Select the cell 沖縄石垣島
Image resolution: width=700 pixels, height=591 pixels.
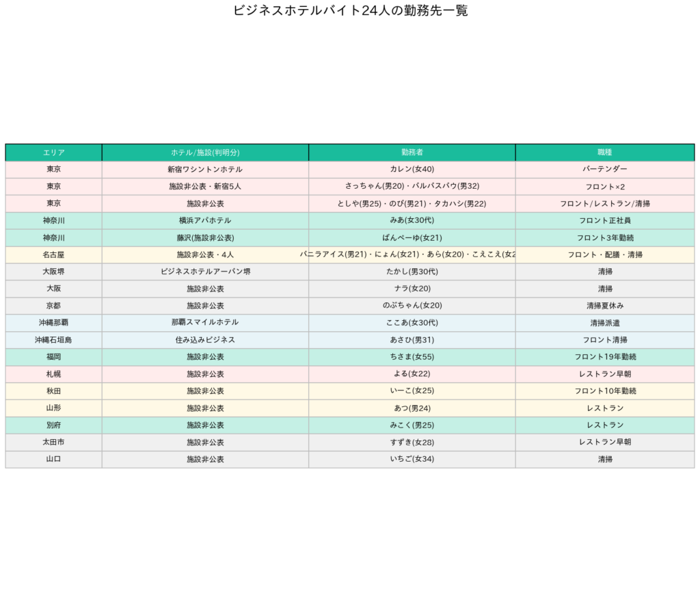pyautogui.click(x=53, y=340)
